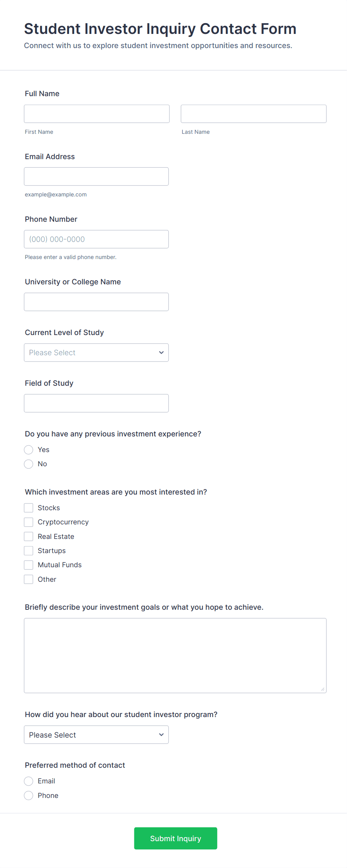Click the Last Name input field

point(253,114)
